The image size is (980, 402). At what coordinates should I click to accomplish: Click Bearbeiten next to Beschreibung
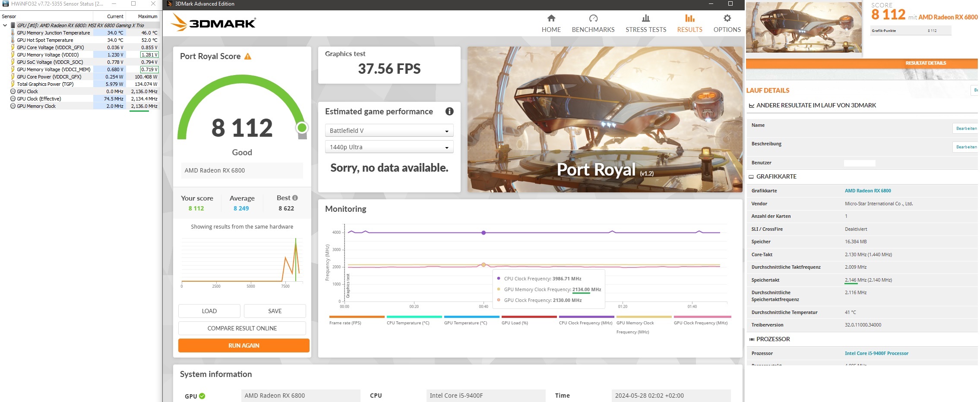tap(966, 147)
